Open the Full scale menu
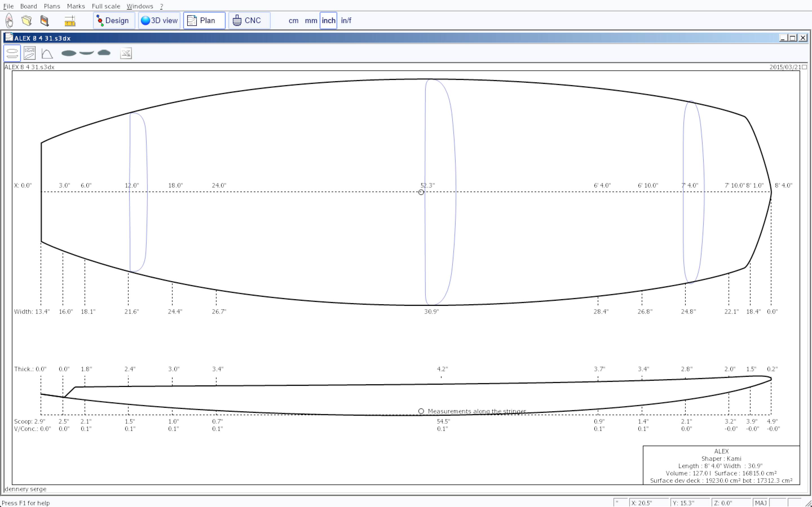Viewport: 812px width, 507px height. click(x=106, y=6)
